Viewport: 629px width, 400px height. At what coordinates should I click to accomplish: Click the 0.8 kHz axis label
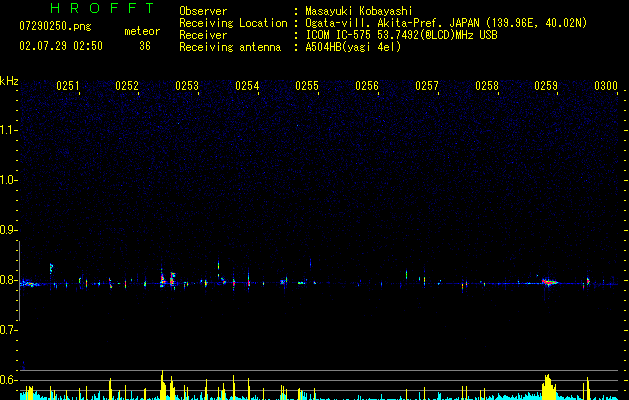[8, 280]
